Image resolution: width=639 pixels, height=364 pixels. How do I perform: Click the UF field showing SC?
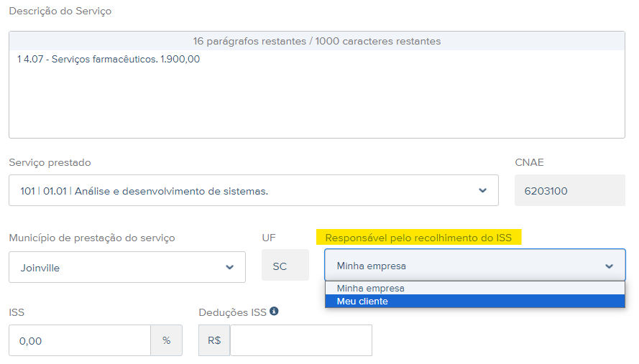tap(285, 266)
